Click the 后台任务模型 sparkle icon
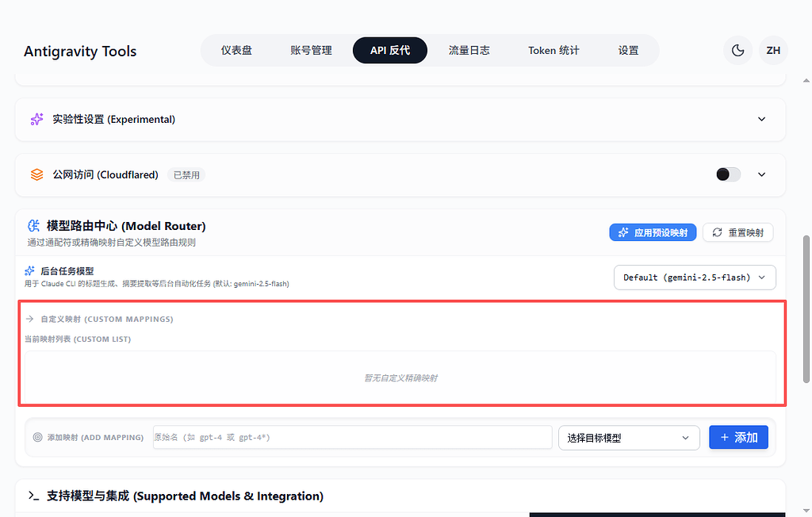Viewport: 812px width, 517px height. pos(29,271)
